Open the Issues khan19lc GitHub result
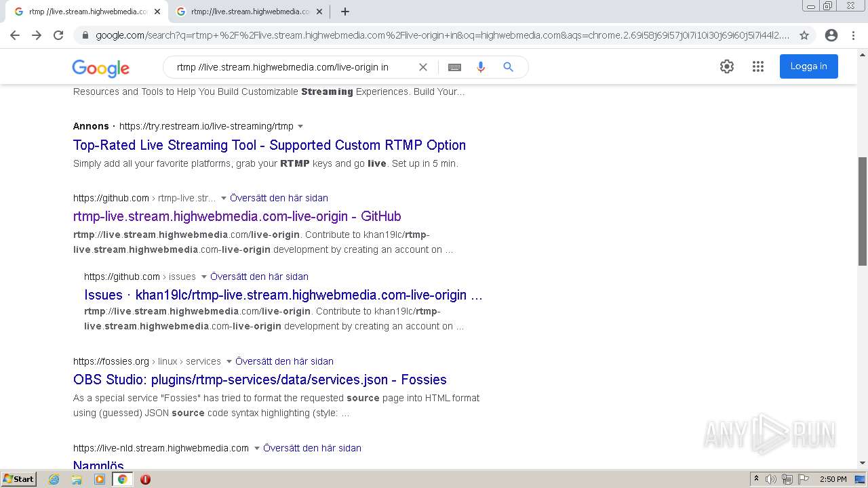868x488 pixels. tap(283, 295)
